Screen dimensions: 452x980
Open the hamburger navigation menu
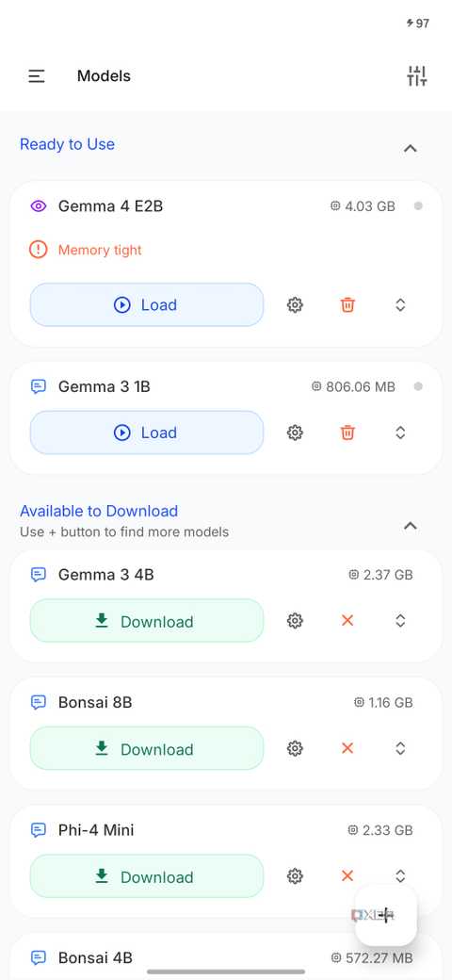click(37, 76)
